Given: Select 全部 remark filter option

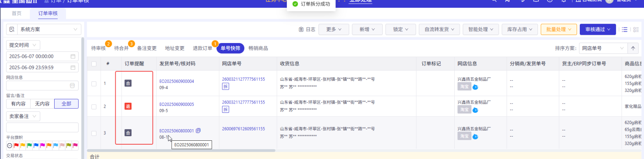Looking at the screenshot, I should [66, 104].
